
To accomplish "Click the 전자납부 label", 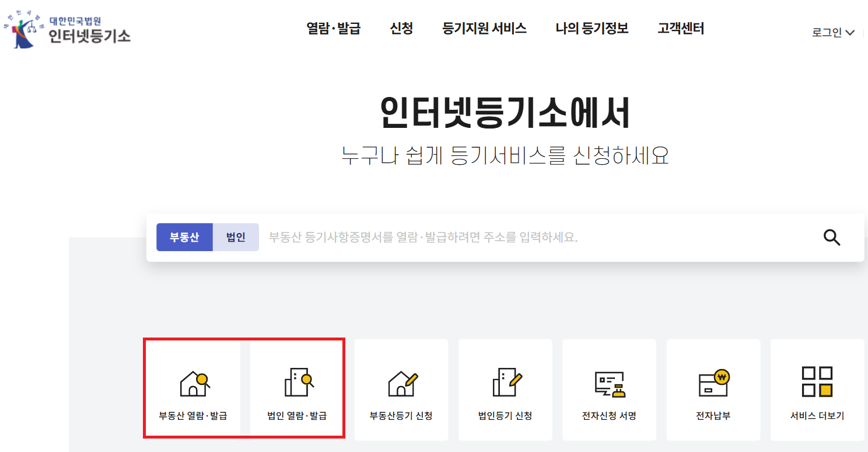I will [713, 416].
